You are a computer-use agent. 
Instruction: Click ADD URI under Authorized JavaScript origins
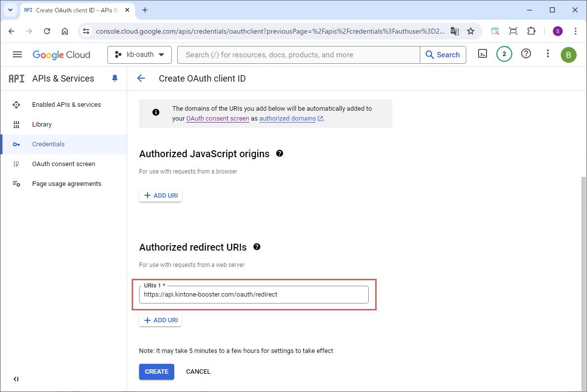tap(160, 196)
